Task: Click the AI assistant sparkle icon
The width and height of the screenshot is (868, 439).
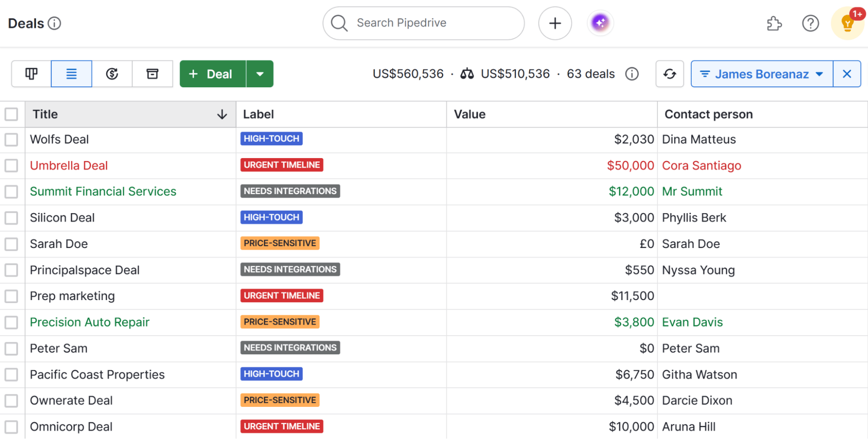Action: [x=600, y=23]
